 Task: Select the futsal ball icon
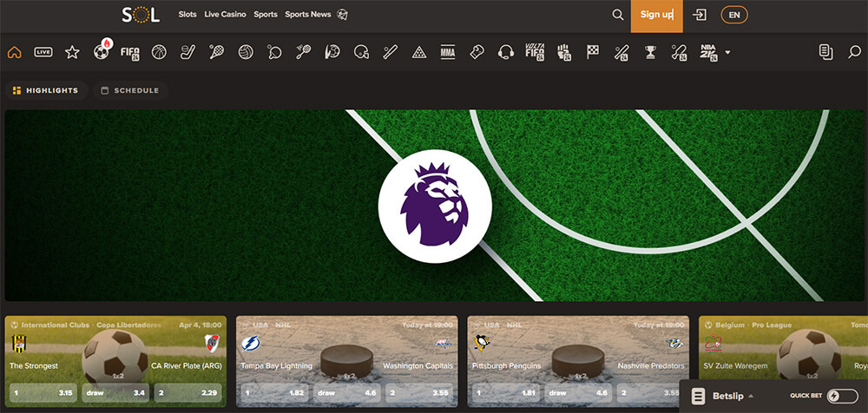[x=332, y=53]
